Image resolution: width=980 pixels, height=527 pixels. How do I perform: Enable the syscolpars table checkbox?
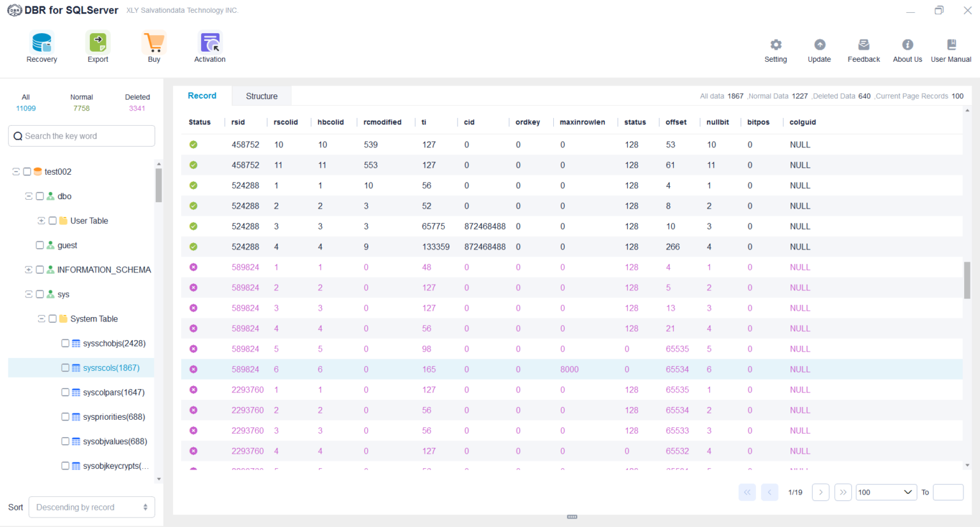coord(64,392)
